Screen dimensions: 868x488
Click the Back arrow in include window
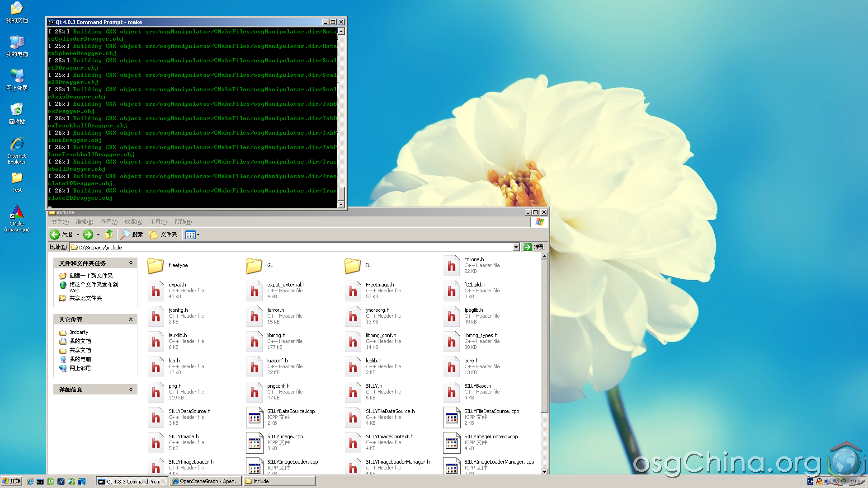pos(55,235)
